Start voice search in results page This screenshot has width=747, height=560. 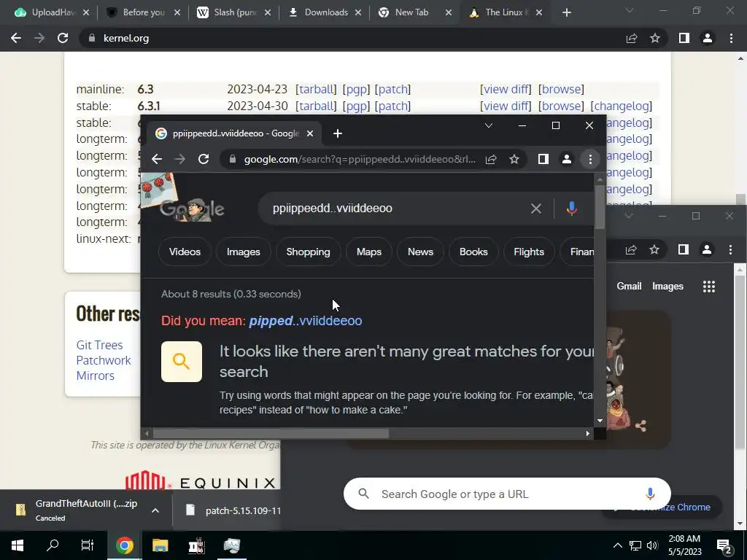(x=572, y=209)
